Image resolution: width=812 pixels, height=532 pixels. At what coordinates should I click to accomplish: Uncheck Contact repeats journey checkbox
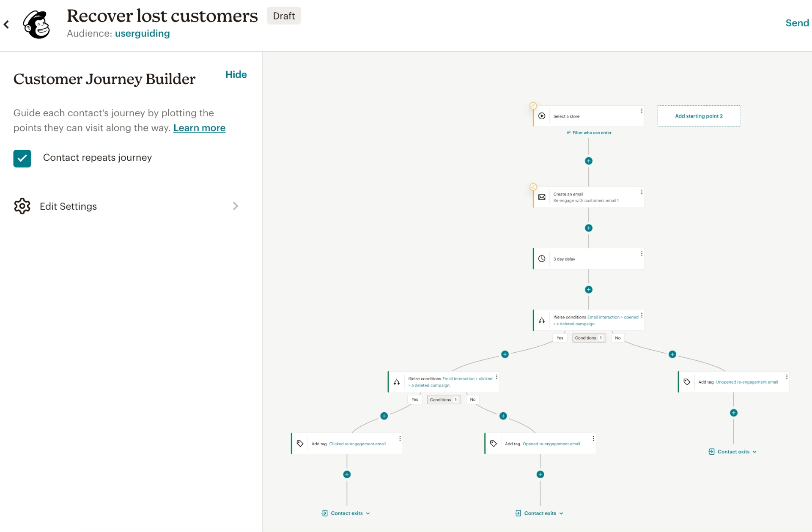pos(22,158)
